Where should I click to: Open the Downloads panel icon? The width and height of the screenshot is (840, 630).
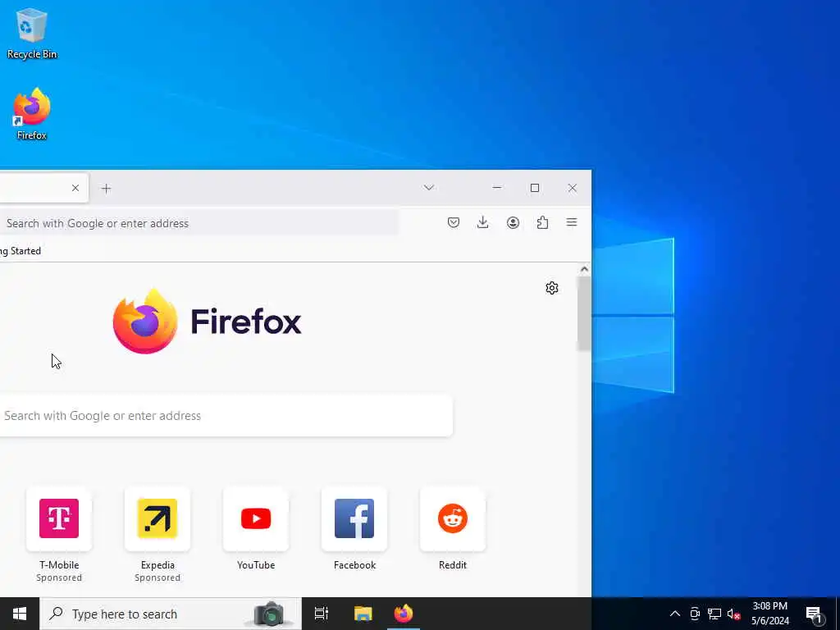point(482,222)
